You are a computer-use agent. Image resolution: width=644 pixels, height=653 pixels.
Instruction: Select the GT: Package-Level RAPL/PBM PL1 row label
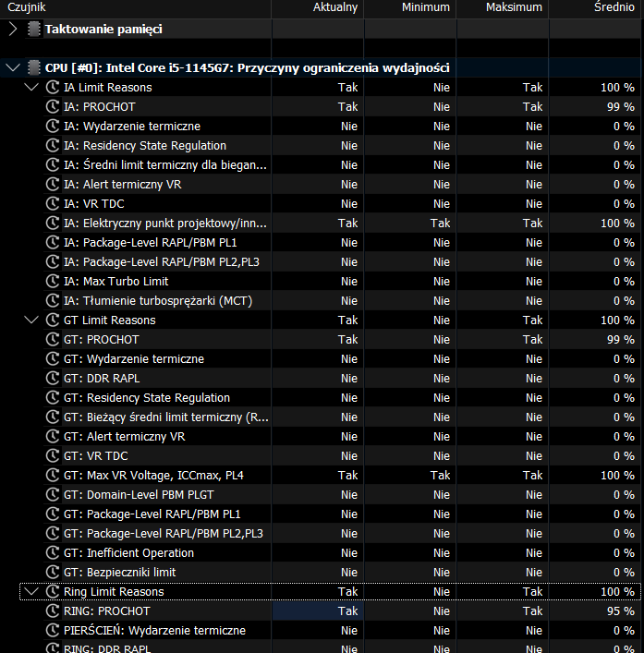click(x=152, y=514)
